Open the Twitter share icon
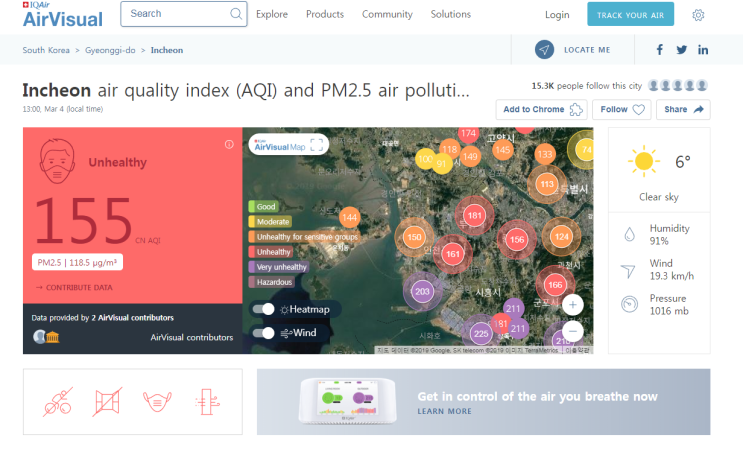743x458 pixels. tap(682, 50)
